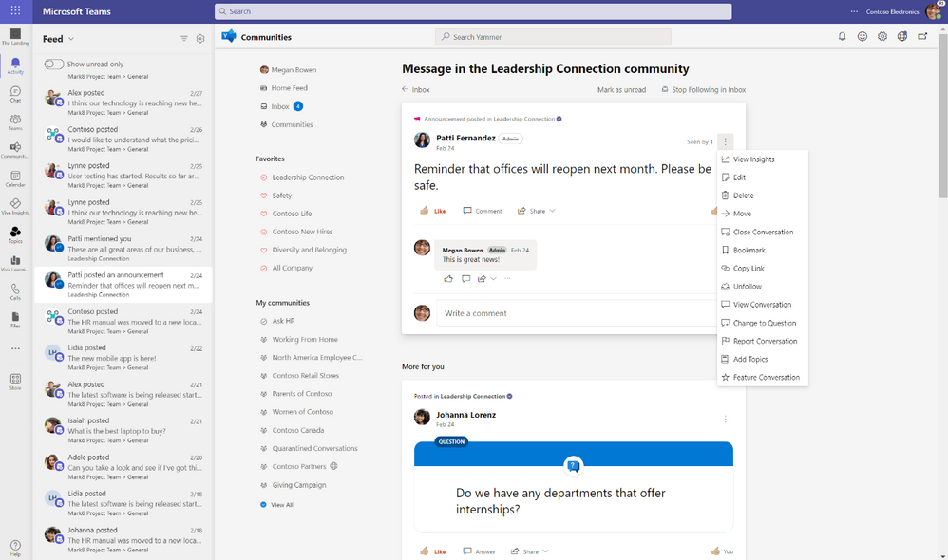The width and height of the screenshot is (948, 560).
Task: Open Giving Campaign community
Action: [x=294, y=485]
